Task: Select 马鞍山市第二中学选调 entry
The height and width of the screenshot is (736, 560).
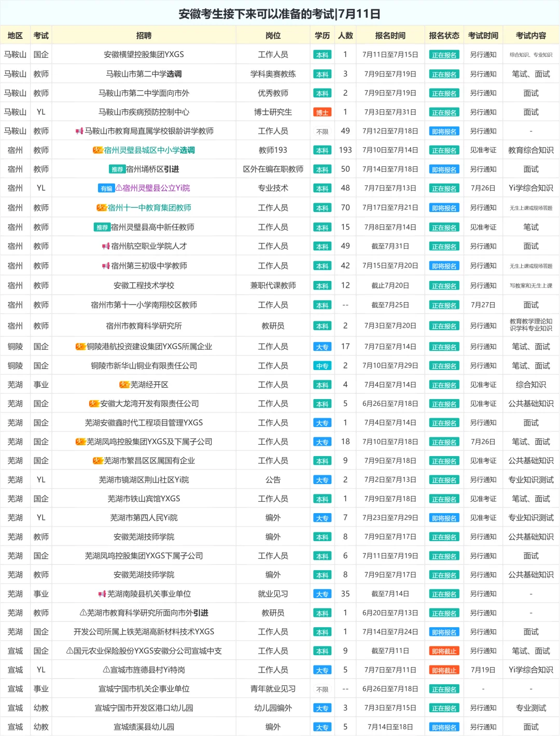Action: pos(144,74)
